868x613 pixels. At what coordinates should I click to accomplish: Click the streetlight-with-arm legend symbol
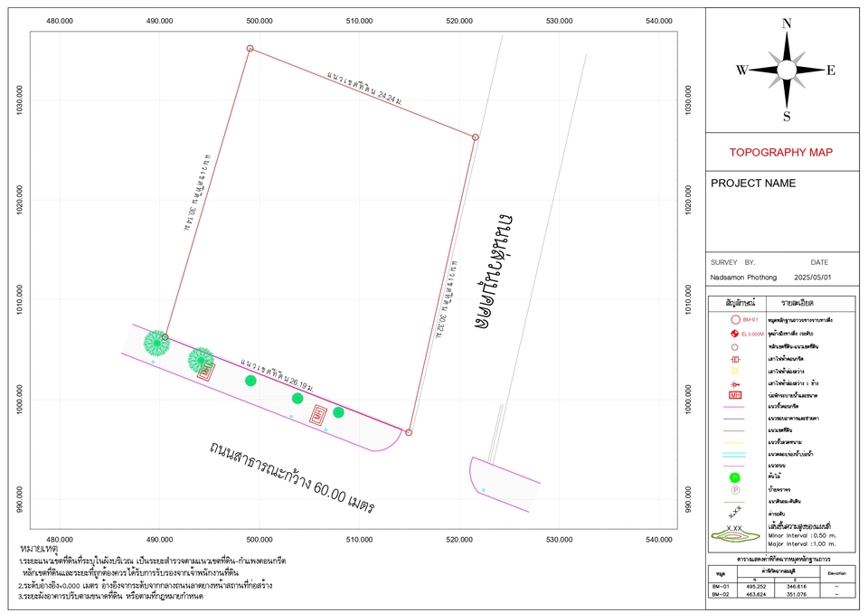pyautogui.click(x=734, y=383)
